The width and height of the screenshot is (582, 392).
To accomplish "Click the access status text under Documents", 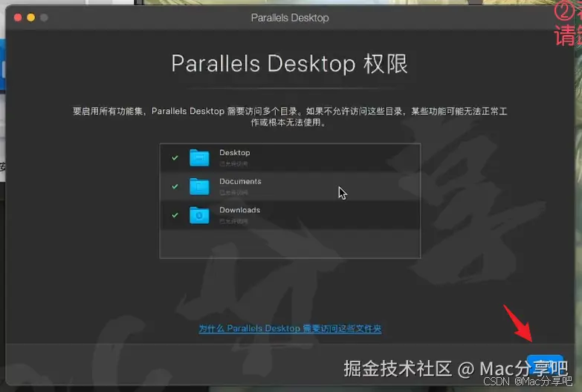I will coord(233,192).
